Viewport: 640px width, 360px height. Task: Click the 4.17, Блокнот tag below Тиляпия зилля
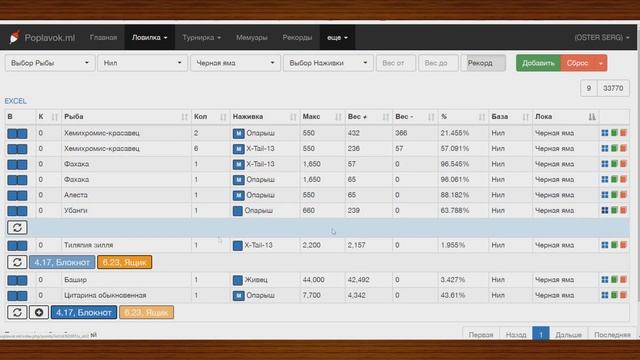point(62,262)
